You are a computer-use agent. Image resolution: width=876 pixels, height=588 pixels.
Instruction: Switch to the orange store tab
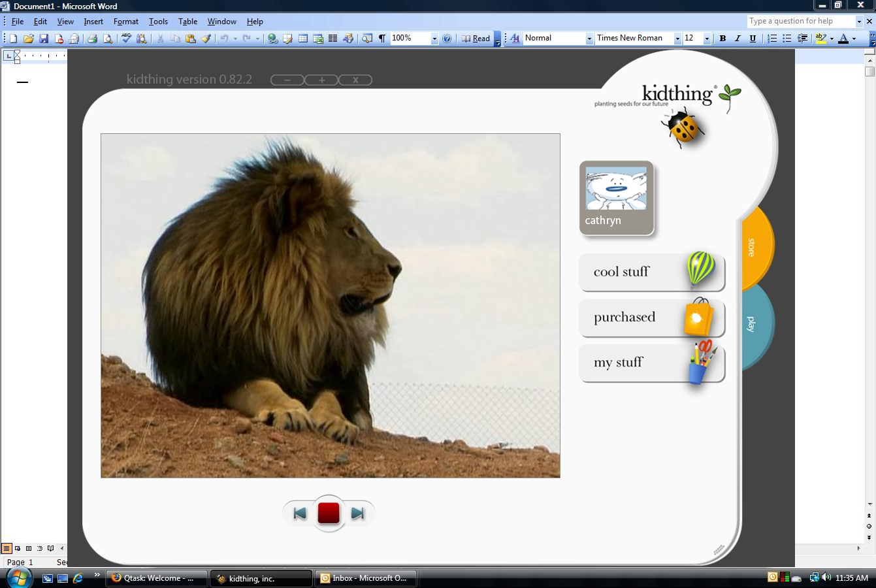[x=756, y=247]
